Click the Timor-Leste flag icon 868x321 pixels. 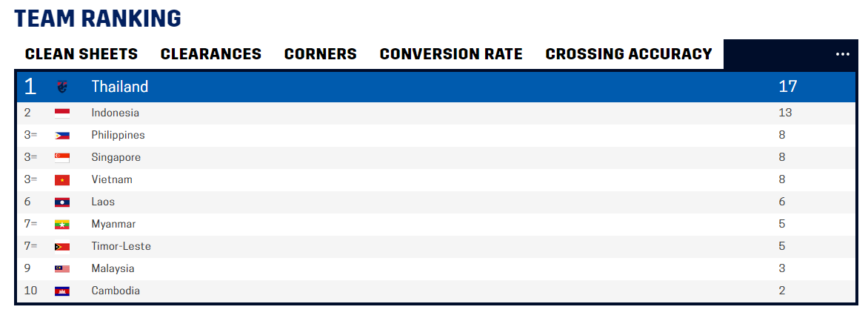point(62,247)
